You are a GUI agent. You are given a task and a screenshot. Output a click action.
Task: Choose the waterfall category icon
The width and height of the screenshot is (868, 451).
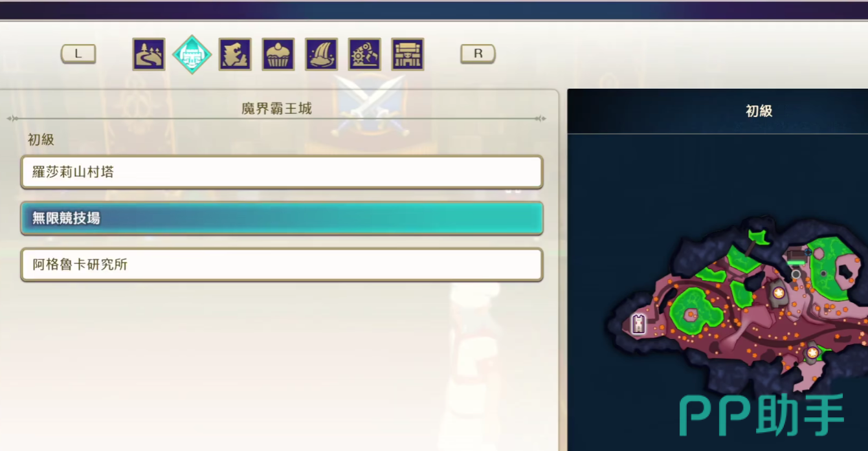[x=322, y=54]
